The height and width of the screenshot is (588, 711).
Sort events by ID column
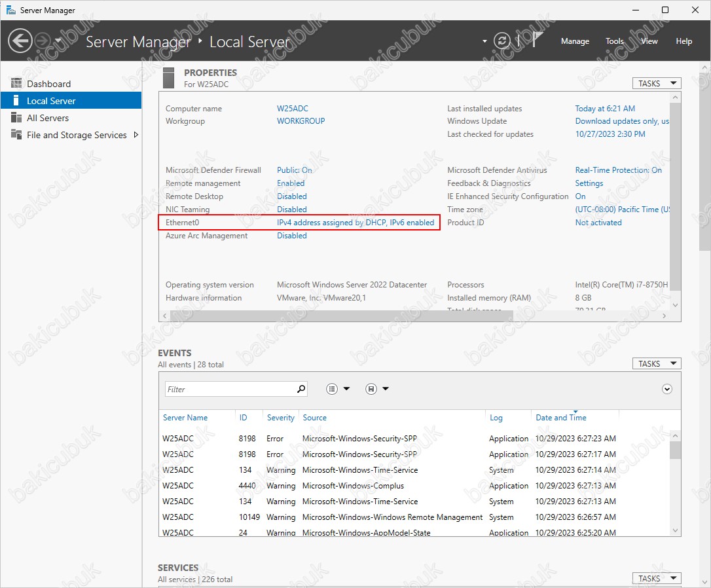243,418
